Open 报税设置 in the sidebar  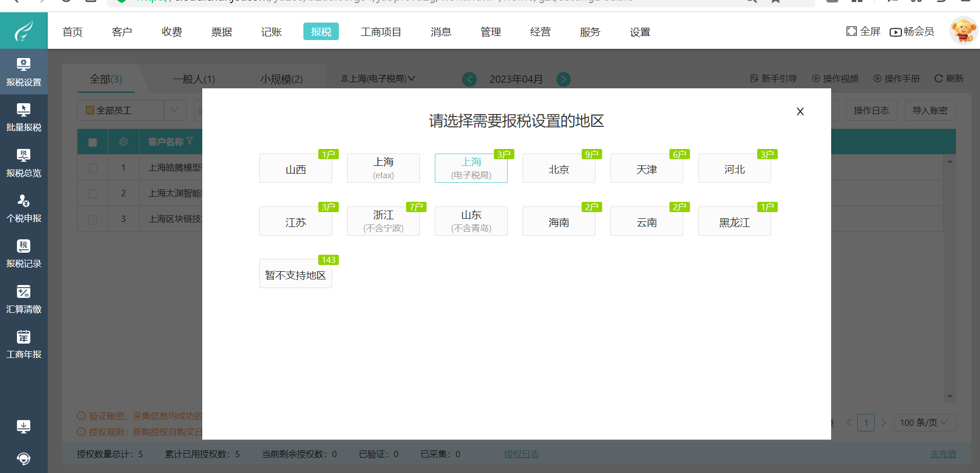coord(24,72)
